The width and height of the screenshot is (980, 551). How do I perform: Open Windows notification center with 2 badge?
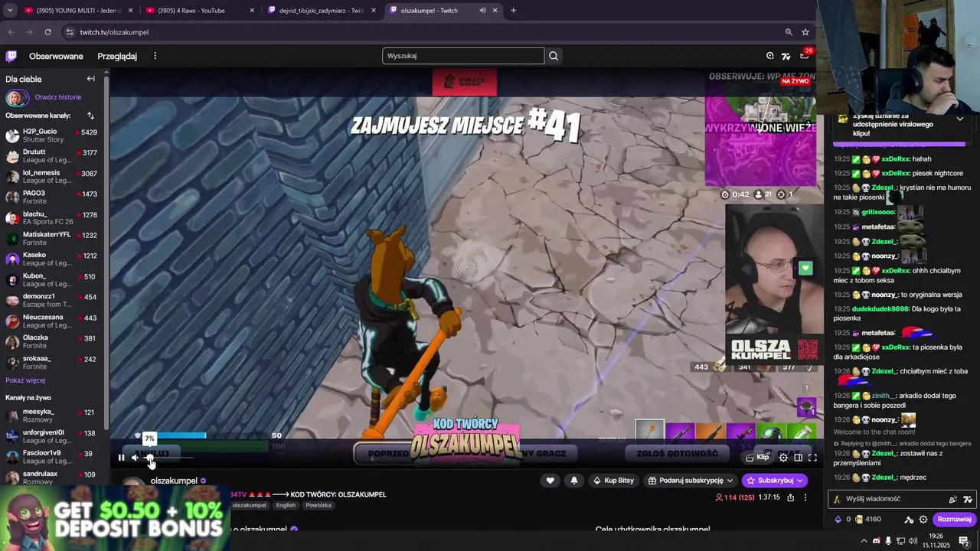(x=964, y=541)
